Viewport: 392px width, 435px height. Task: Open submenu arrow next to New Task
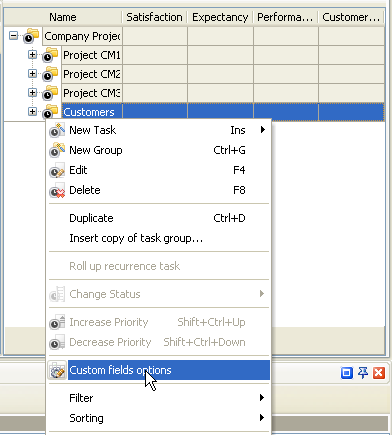tap(263, 130)
